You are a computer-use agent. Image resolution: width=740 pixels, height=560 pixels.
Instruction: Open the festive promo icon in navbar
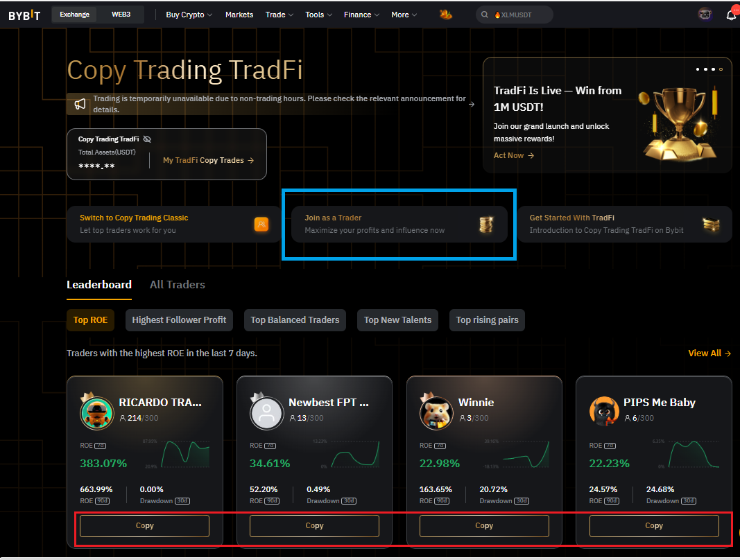click(x=445, y=15)
